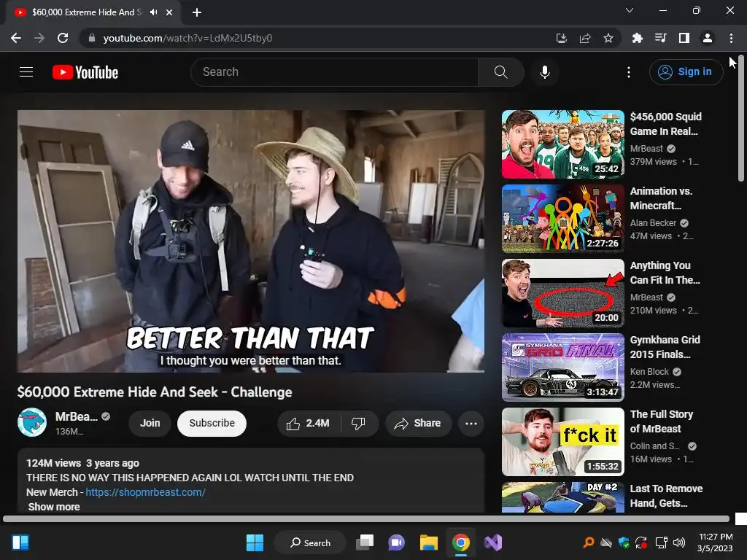747x560 pixels.
Task: Open The Full Story of MrBeast thumbnail
Action: coord(562,441)
